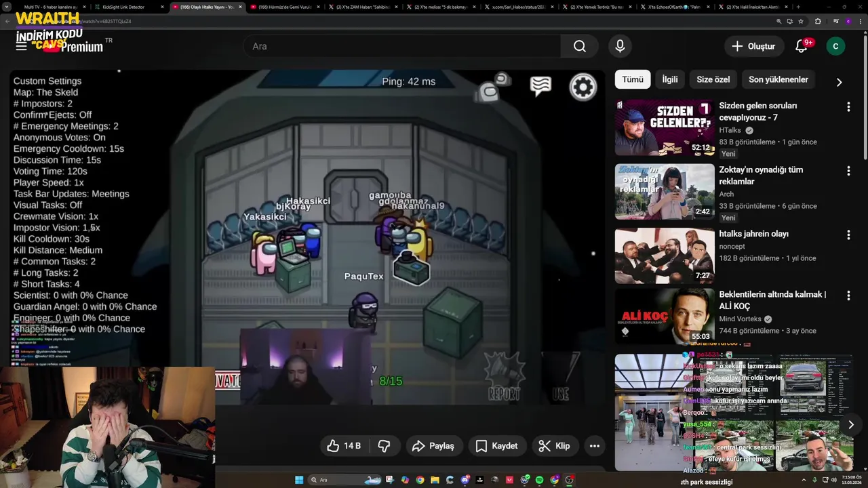The height and width of the screenshot is (488, 868).
Task: Open options for "htalks jahrein olayı"
Action: click(848, 235)
